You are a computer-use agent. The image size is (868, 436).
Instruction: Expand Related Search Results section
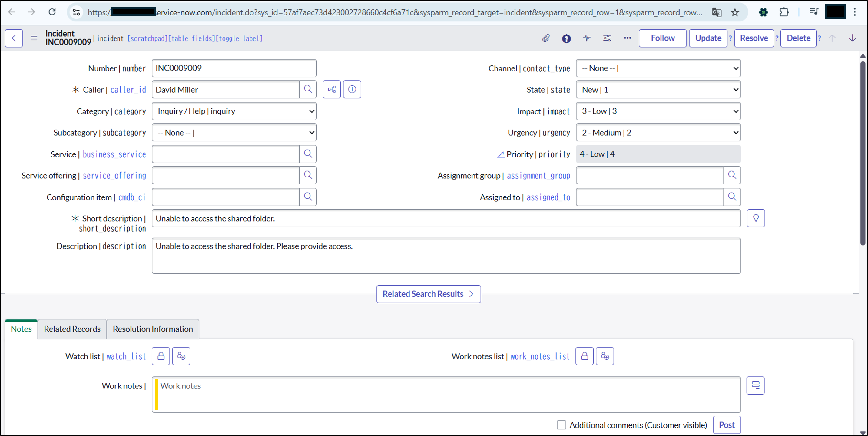coord(429,294)
